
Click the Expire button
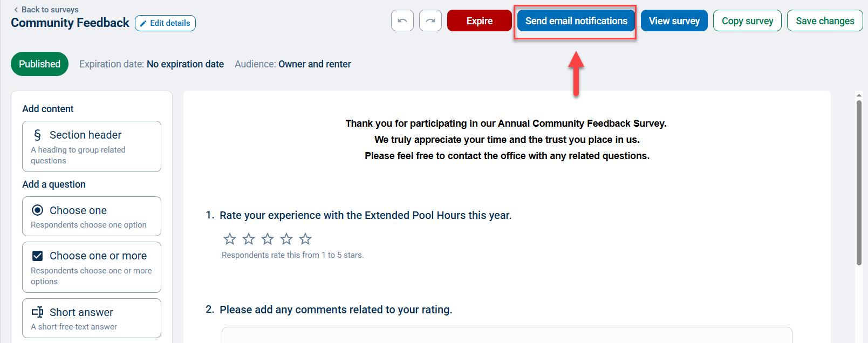(480, 21)
